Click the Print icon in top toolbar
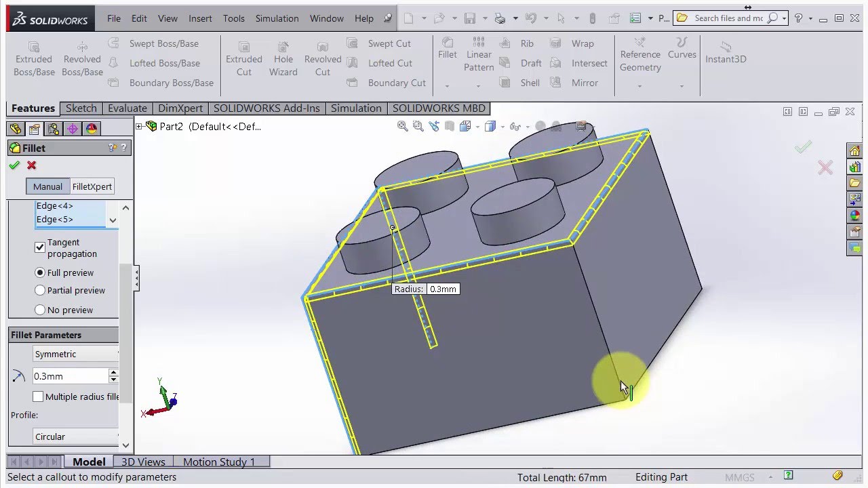Viewport: 868px width, 488px height. 500,18
